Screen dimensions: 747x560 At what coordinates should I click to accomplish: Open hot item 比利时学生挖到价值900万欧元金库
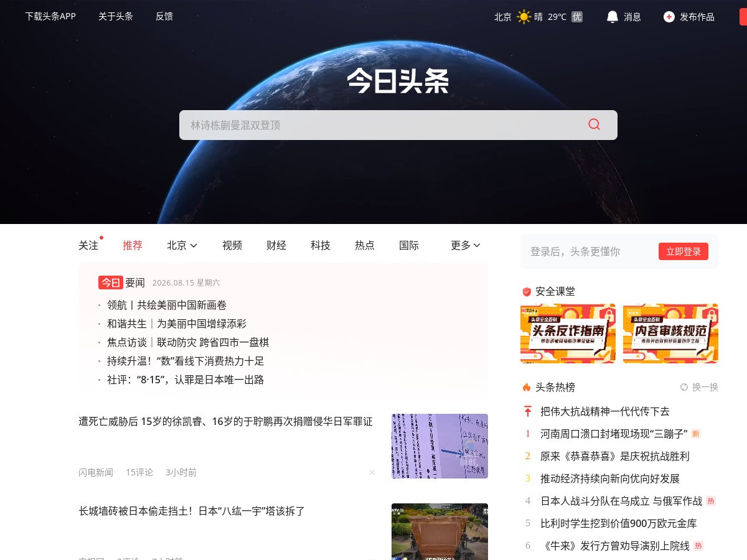click(619, 523)
